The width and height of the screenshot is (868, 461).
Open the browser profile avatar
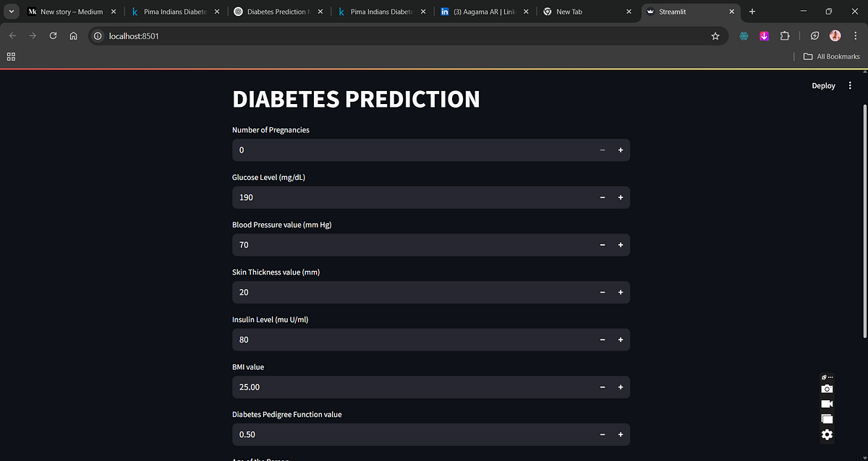[x=835, y=35]
